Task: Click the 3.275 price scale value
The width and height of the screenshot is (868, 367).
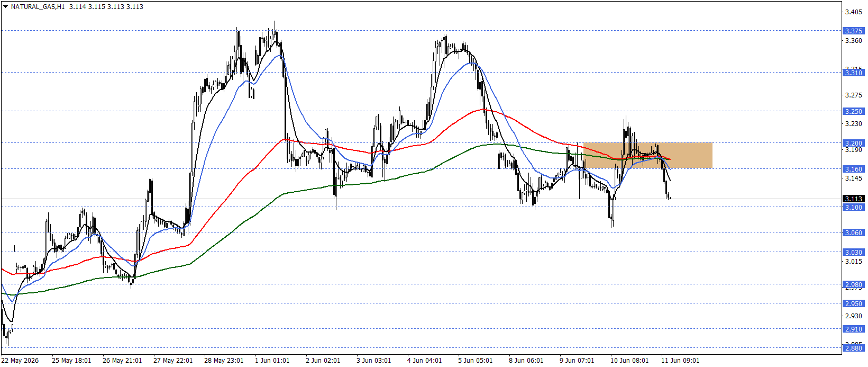Action: coord(853,95)
